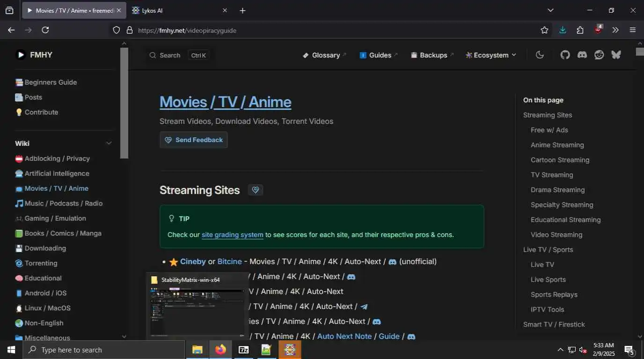Viewport: 644px width, 359px height.
Task: Toggle dark mode moon icon
Action: (x=540, y=55)
